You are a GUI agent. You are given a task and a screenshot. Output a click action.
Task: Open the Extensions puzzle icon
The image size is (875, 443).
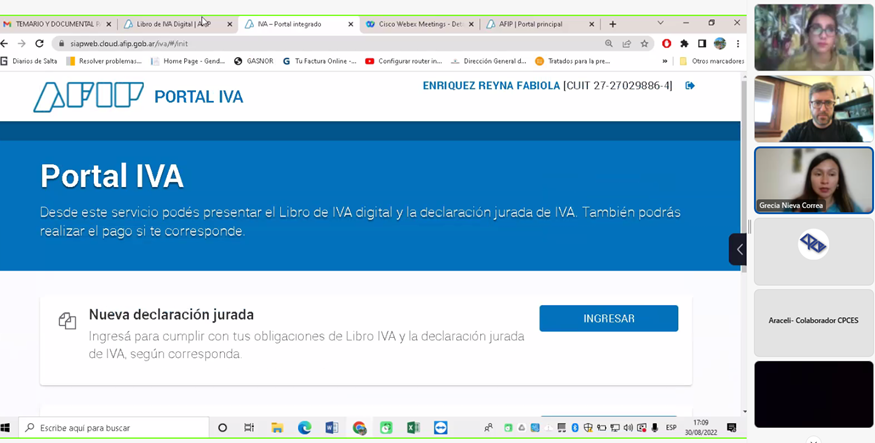[684, 44]
